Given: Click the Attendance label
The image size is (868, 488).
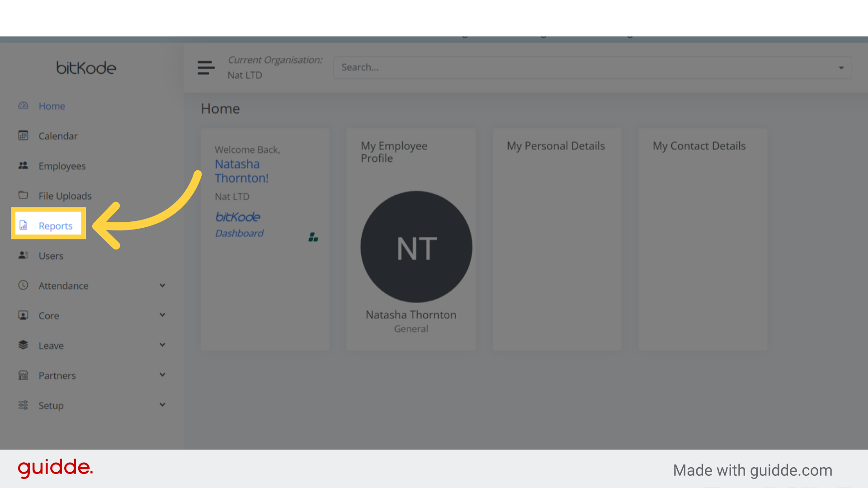Looking at the screenshot, I should [63, 286].
